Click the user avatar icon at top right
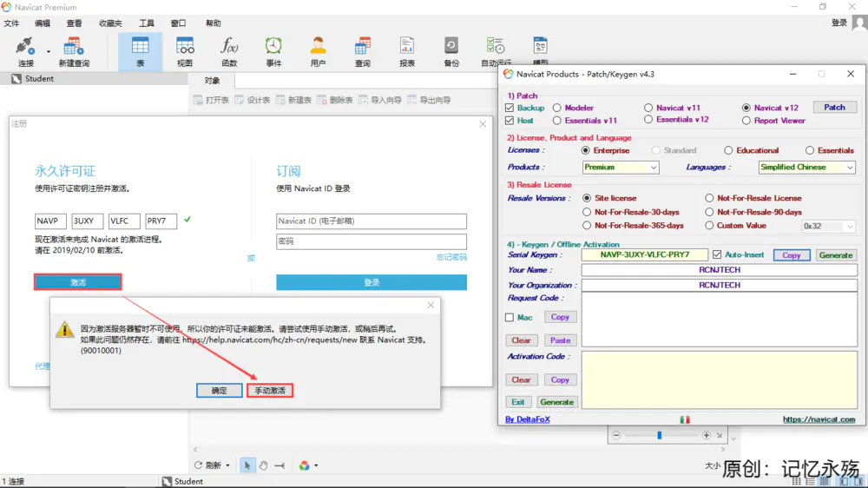Screen dimensions: 868x488 click(x=859, y=23)
